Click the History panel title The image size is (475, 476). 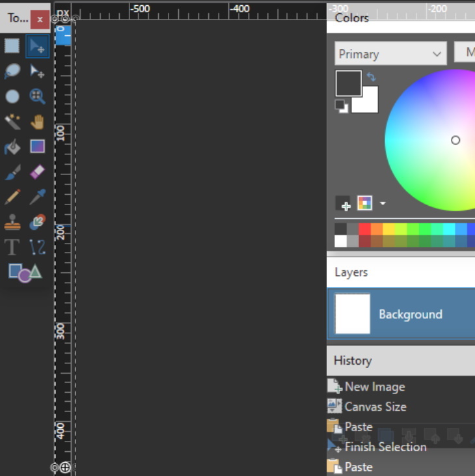353,361
